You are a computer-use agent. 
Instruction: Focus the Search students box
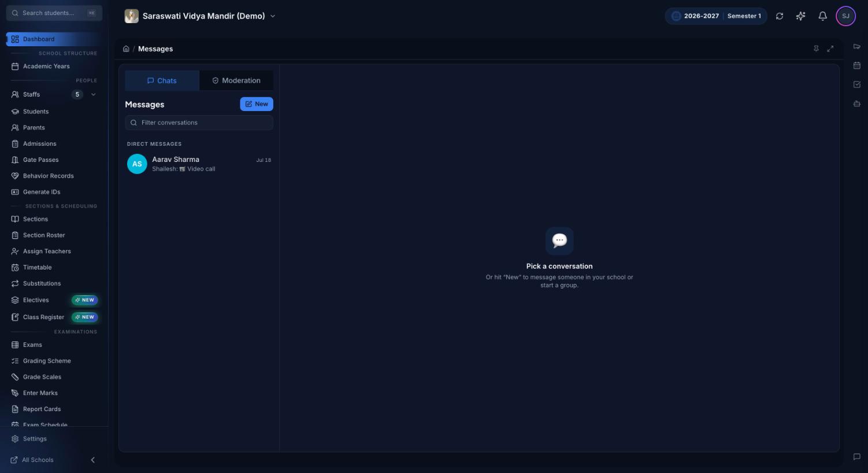click(54, 13)
